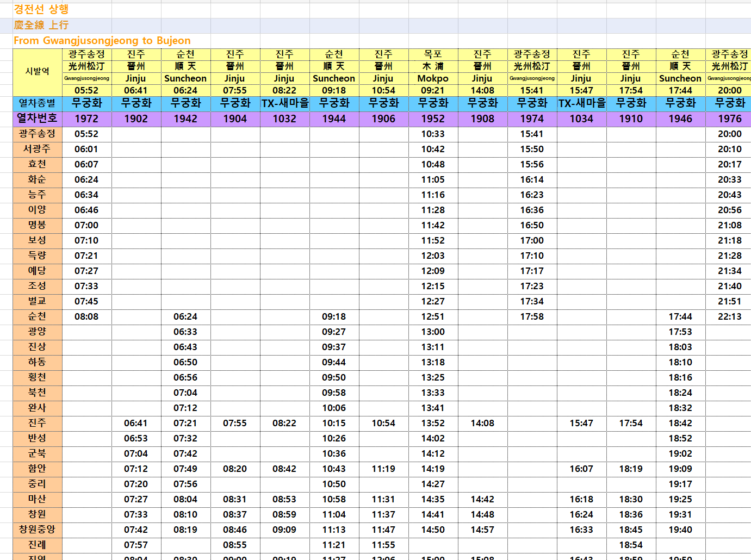The image size is (751, 560).
Task: Select the 조성 station label
Action: pyautogui.click(x=38, y=286)
